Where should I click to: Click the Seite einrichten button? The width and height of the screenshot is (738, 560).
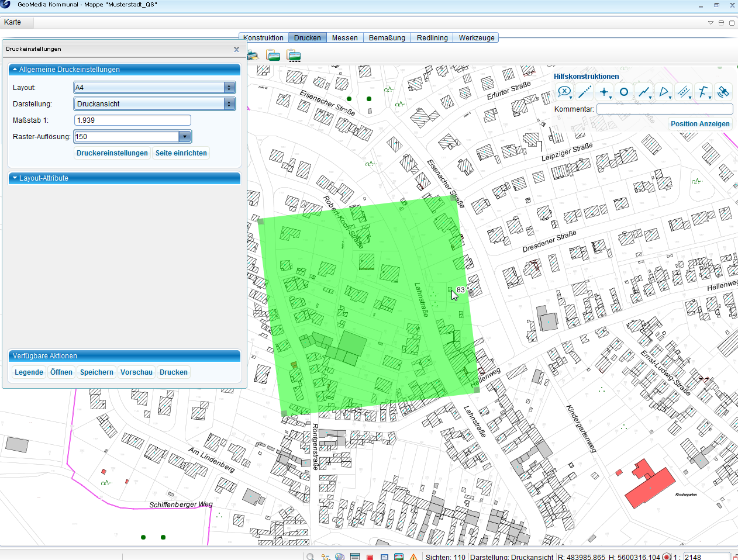pos(181,153)
